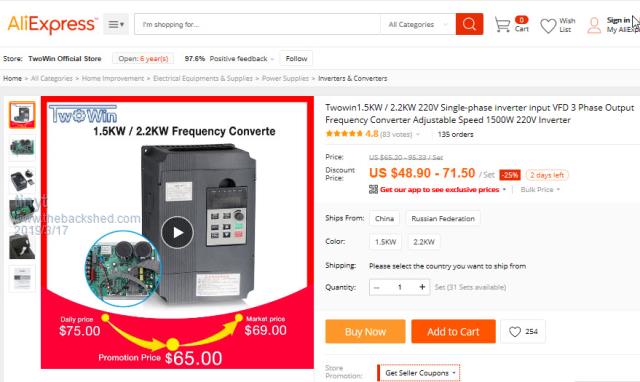Screen dimensions: 640x382
Task: Click the QR code app icon
Action: (x=373, y=189)
